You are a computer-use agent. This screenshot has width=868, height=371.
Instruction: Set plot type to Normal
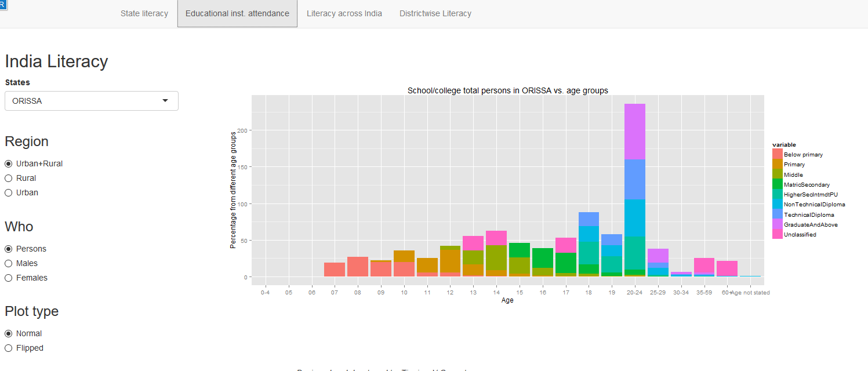click(9, 333)
